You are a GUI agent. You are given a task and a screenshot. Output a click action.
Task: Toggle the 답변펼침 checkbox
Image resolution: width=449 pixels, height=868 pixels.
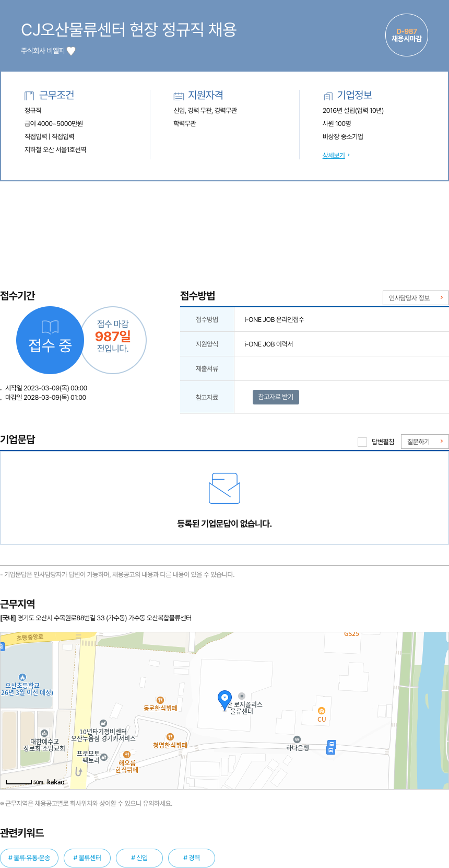coord(362,442)
